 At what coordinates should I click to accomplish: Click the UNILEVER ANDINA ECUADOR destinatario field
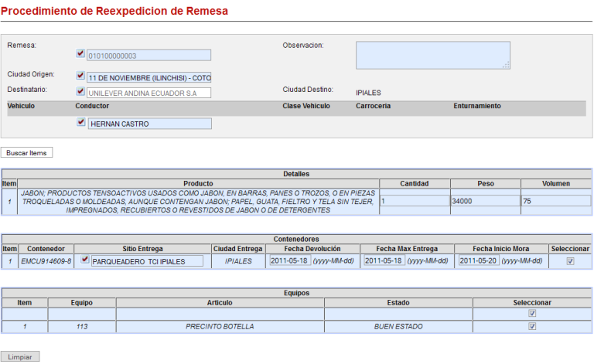tap(148, 94)
